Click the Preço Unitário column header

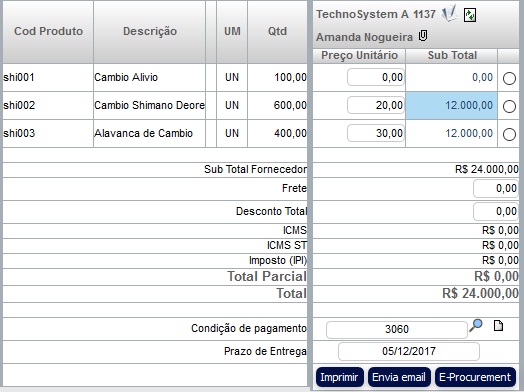coord(359,55)
